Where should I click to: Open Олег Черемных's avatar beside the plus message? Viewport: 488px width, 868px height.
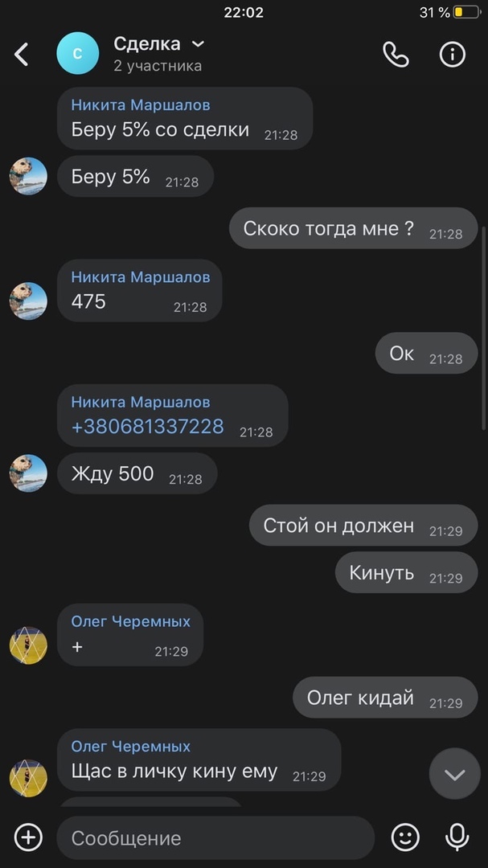(x=28, y=645)
